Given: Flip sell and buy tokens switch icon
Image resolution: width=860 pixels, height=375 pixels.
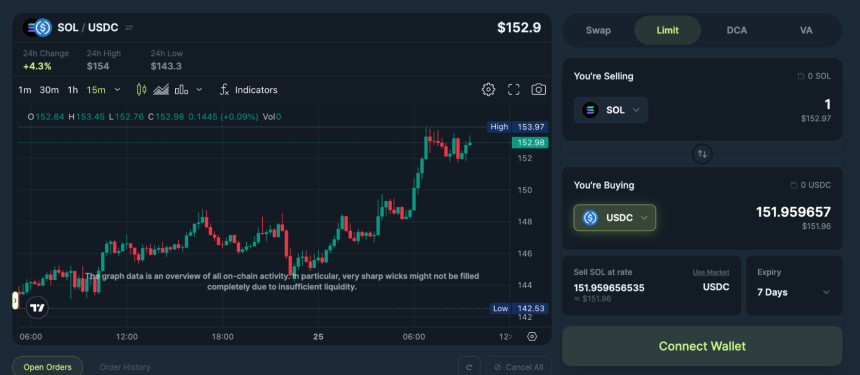Looking at the screenshot, I should pos(702,154).
